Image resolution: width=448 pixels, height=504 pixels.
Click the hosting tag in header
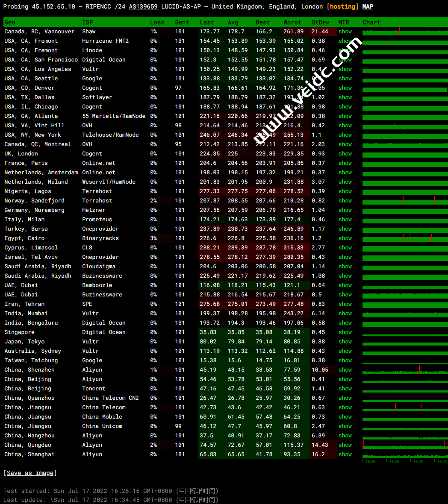[342, 7]
